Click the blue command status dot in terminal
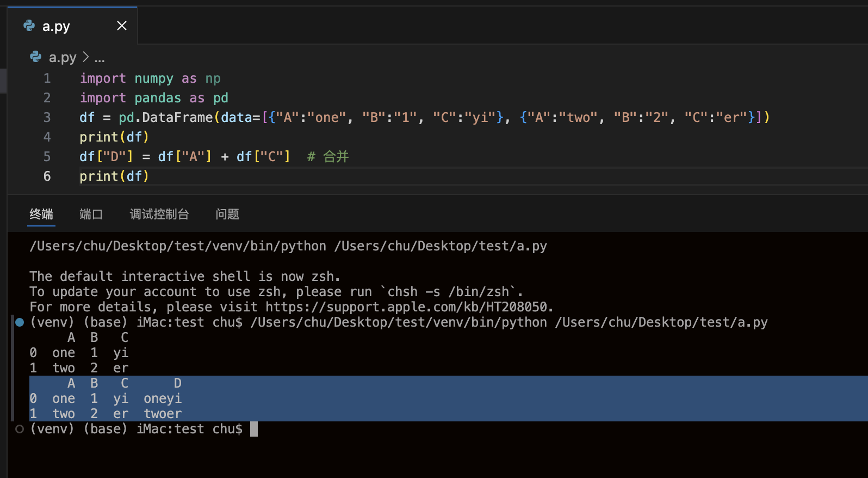This screenshot has width=868, height=478. pyautogui.click(x=20, y=322)
